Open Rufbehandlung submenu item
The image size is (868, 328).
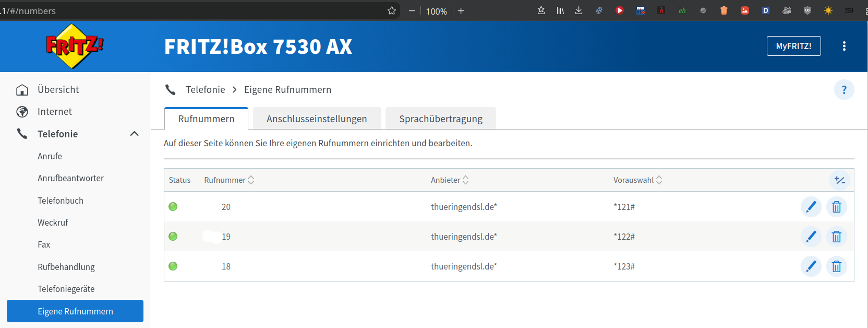pyautogui.click(x=66, y=267)
